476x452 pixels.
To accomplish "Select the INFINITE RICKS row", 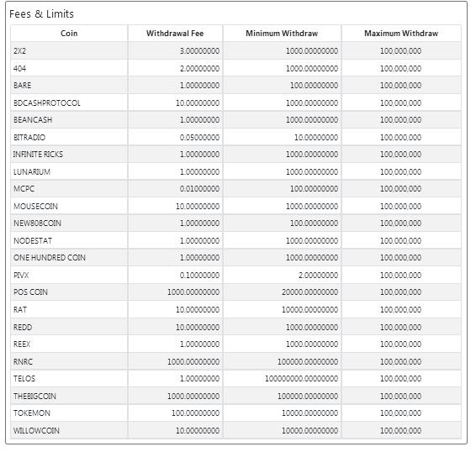I will click(x=235, y=154).
